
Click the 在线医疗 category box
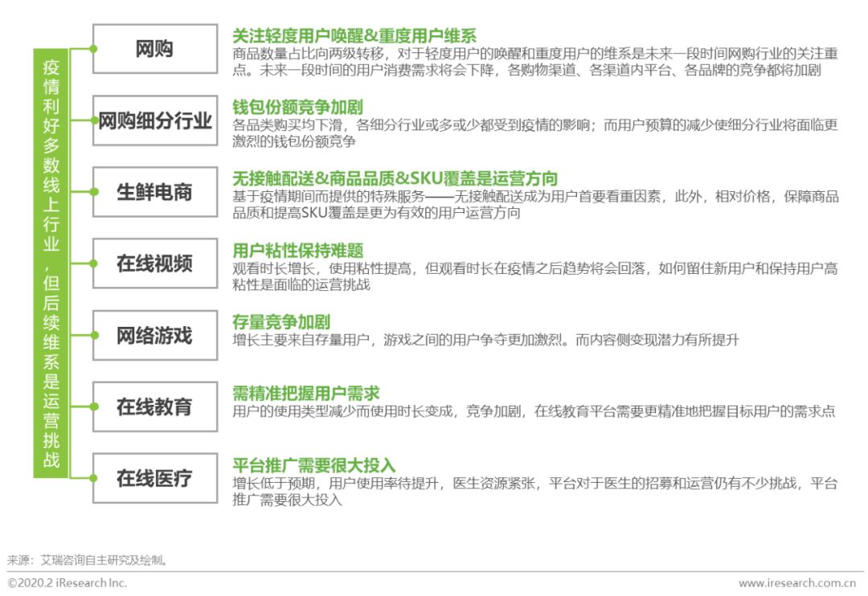tap(154, 479)
